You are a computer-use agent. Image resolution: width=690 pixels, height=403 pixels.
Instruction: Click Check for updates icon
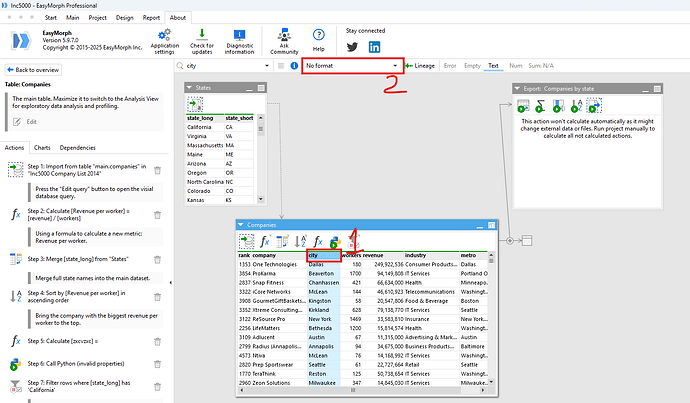202,34
